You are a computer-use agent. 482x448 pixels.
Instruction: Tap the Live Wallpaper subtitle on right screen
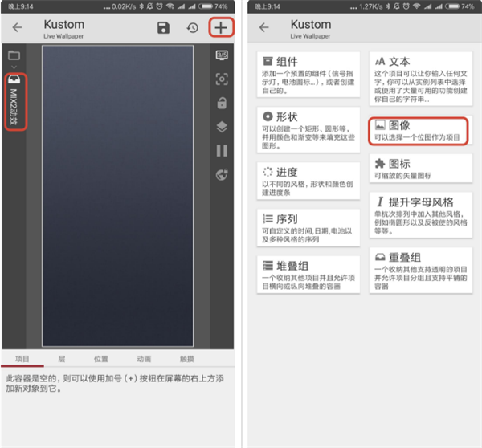[310, 36]
